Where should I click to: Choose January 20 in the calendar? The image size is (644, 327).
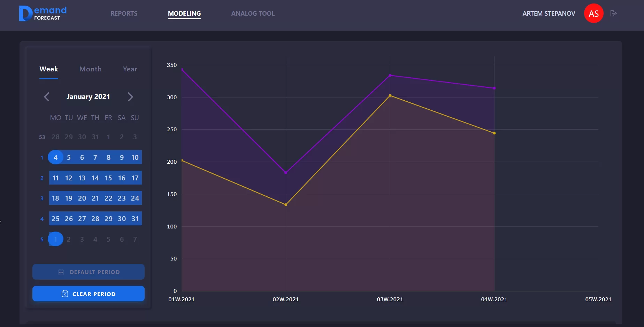coord(82,198)
